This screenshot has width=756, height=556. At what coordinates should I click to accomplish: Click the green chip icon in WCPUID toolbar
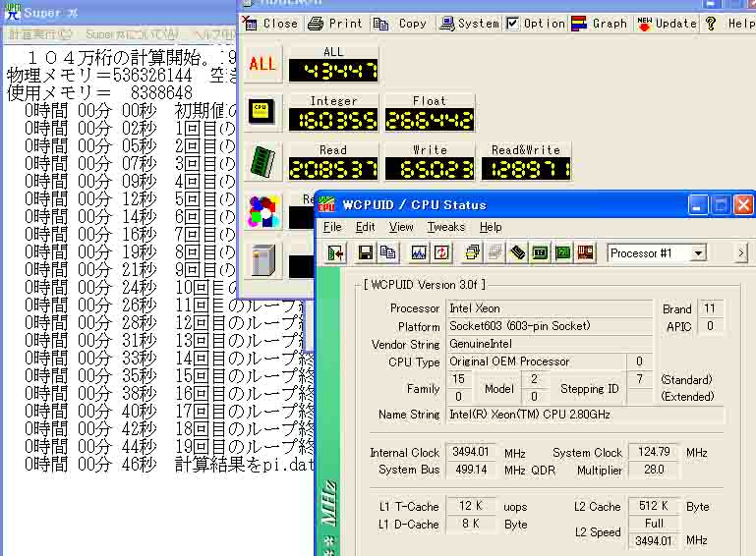click(540, 252)
